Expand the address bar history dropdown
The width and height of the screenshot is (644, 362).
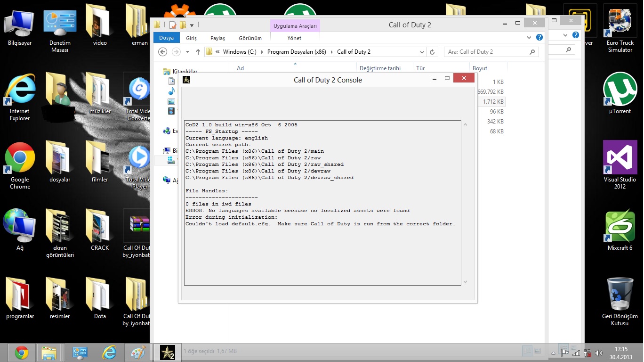[422, 52]
